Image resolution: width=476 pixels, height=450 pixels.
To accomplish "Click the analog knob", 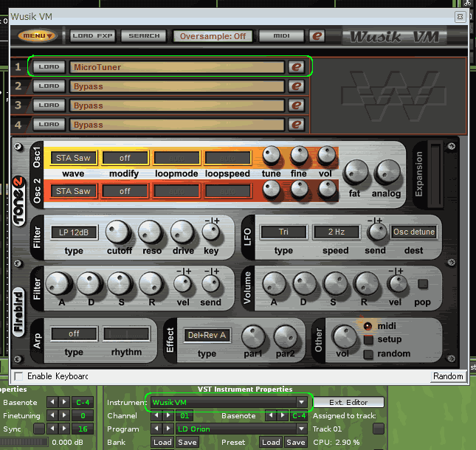I will pyautogui.click(x=387, y=173).
